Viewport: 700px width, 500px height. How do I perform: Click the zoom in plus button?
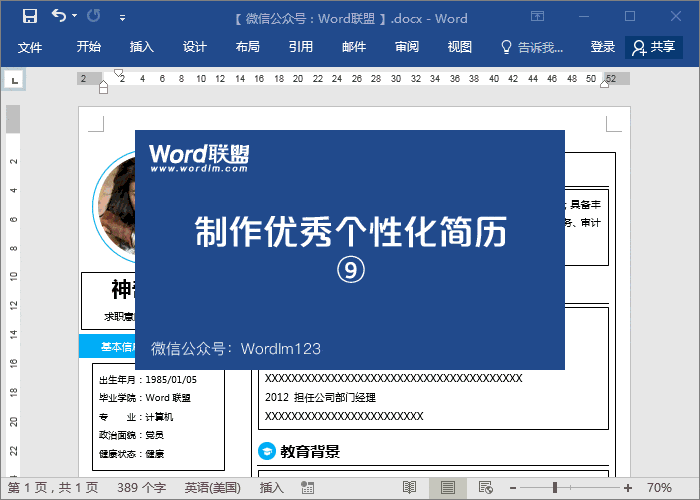click(x=628, y=488)
